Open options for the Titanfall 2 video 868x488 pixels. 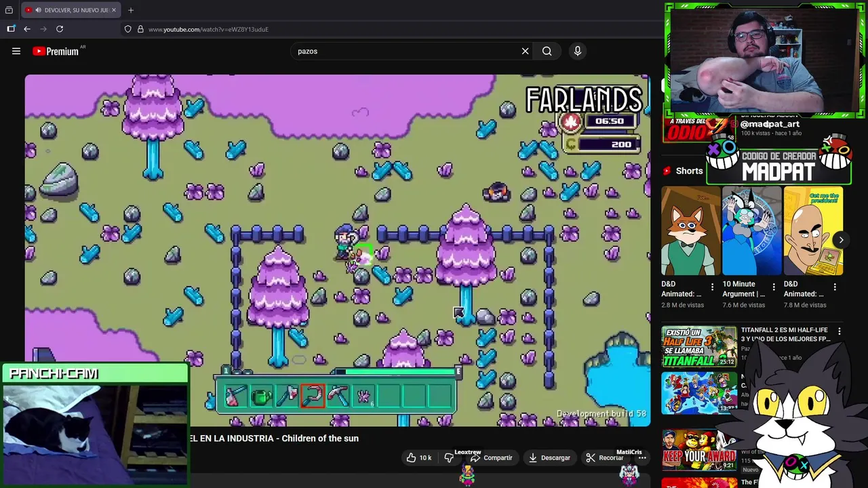(x=840, y=331)
